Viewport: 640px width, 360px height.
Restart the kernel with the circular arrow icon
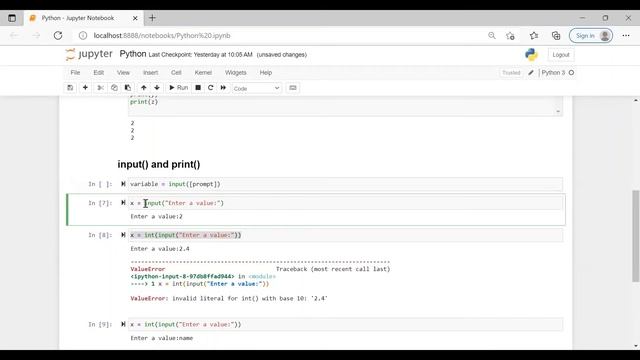(x=211, y=88)
